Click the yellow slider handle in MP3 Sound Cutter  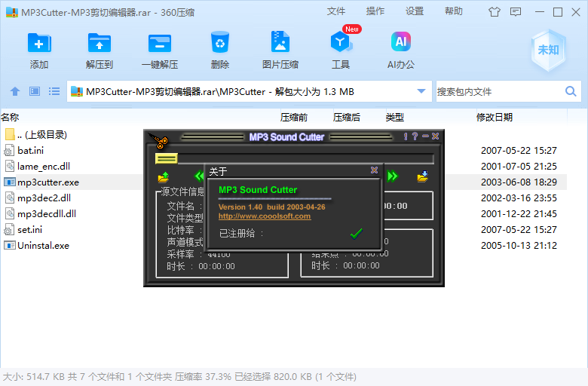167,158
